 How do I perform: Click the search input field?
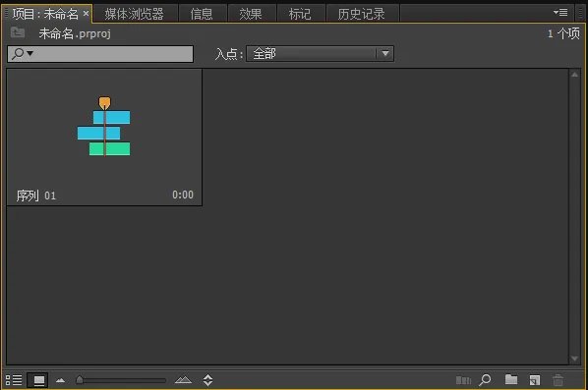(x=100, y=54)
